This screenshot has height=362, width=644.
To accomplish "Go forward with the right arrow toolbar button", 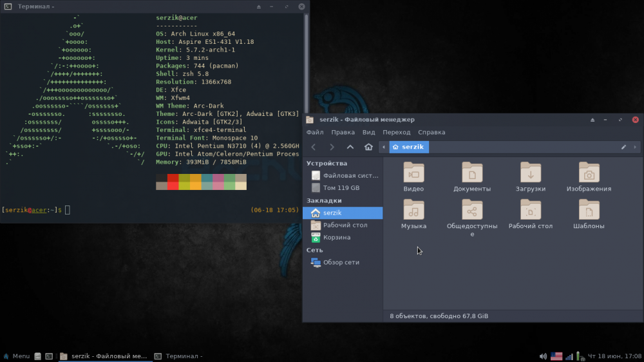I will pyautogui.click(x=332, y=147).
